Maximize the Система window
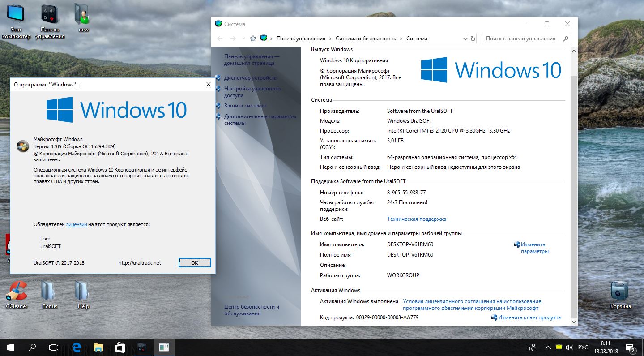This screenshot has height=356, width=644. (x=547, y=24)
